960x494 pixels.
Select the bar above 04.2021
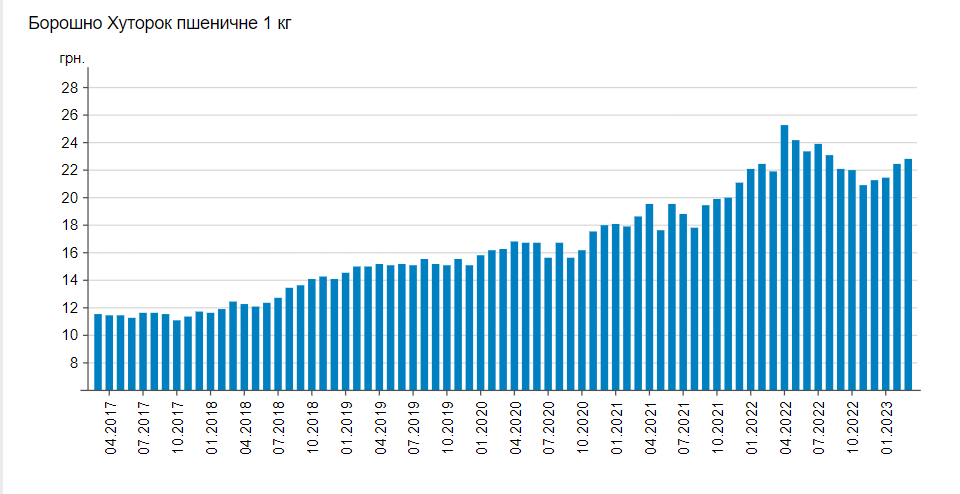pyautogui.click(x=649, y=297)
